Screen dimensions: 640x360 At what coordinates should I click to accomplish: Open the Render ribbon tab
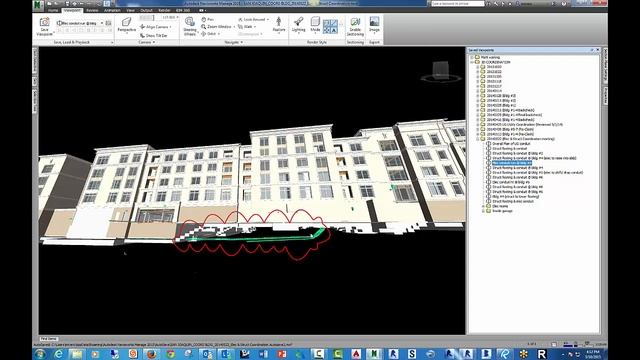[x=164, y=10]
